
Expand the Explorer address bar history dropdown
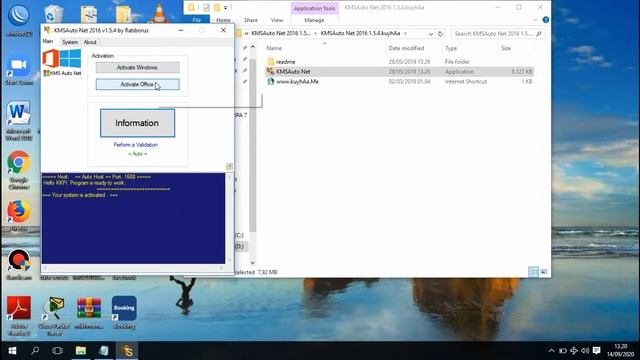(x=431, y=34)
